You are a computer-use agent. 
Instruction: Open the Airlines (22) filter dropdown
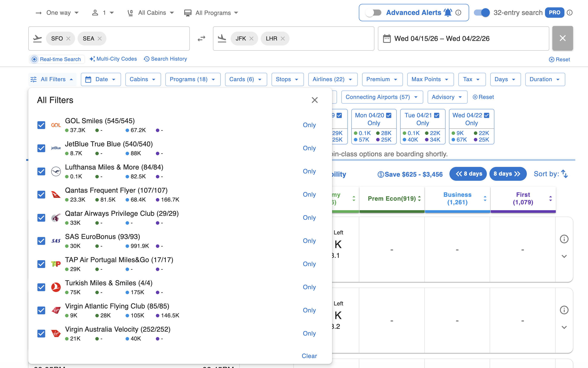tap(333, 79)
